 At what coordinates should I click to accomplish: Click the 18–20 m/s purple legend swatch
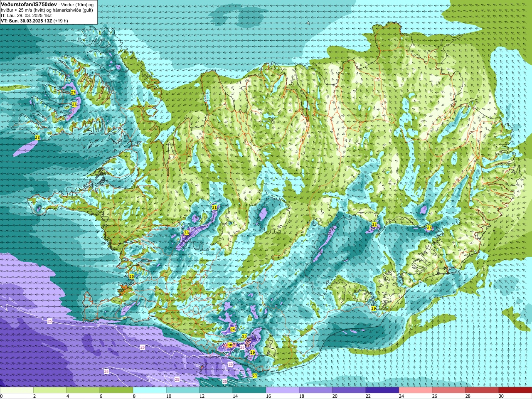[316, 390]
